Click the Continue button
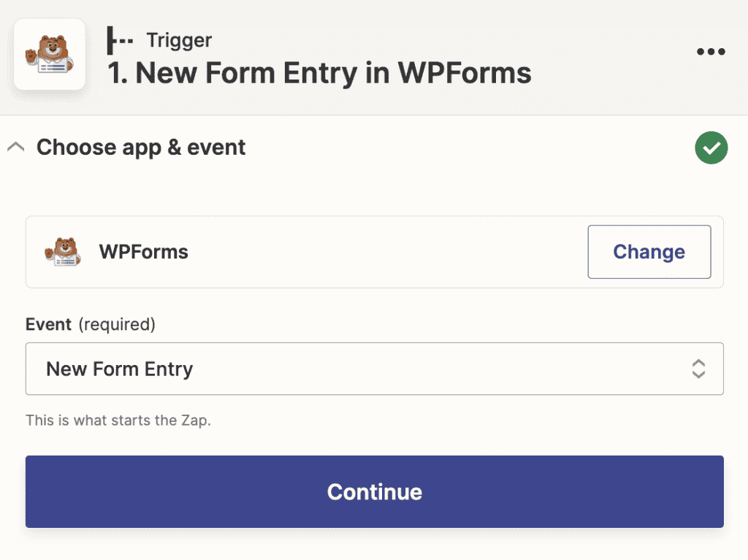This screenshot has height=560, width=748. click(x=374, y=491)
